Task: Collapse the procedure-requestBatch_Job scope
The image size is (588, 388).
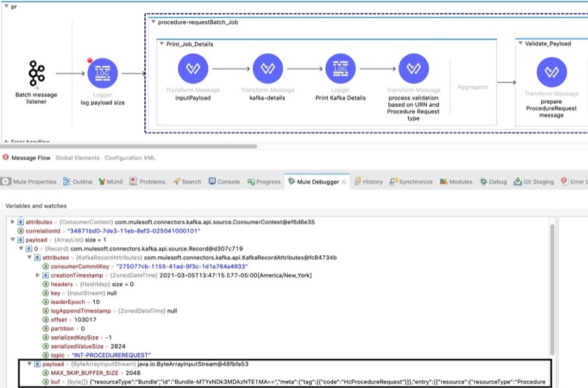Action: click(x=153, y=22)
